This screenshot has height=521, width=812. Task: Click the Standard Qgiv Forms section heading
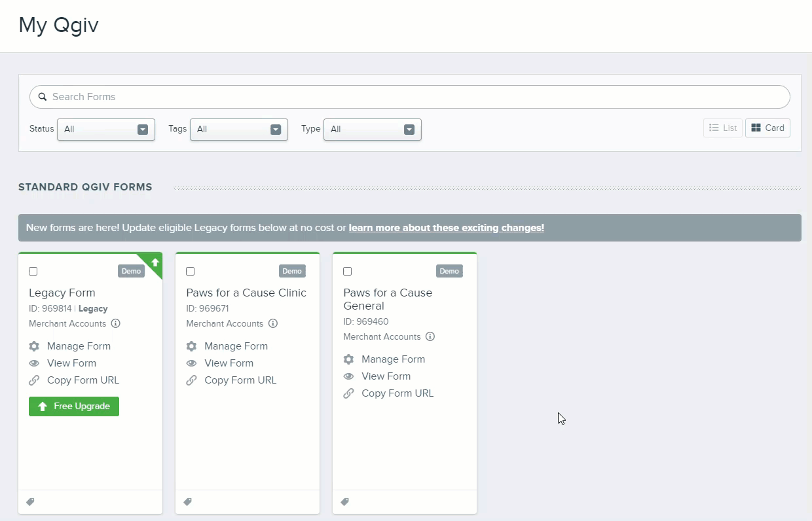[x=85, y=187]
